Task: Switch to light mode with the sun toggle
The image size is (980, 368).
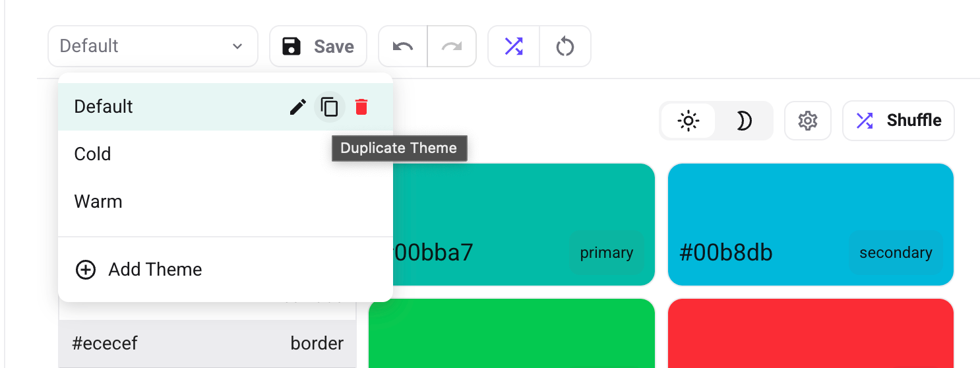Action: point(689,121)
